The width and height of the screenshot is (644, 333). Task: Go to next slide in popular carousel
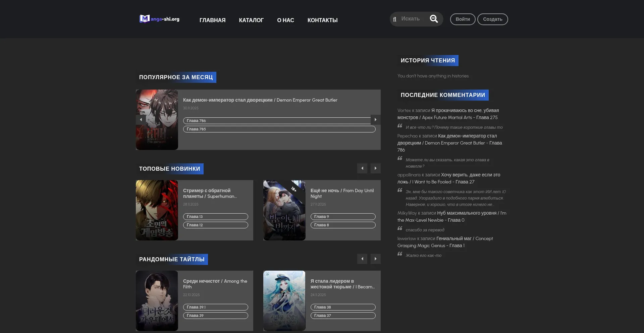(375, 120)
